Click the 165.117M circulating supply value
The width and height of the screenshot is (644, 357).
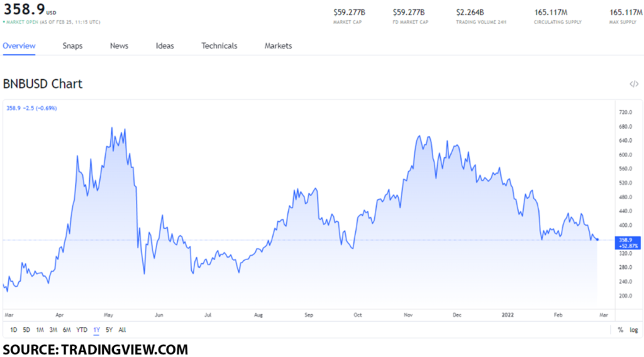pyautogui.click(x=551, y=13)
